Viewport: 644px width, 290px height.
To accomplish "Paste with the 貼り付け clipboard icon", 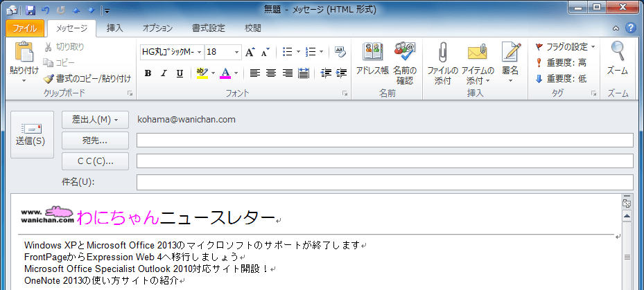I will 24,52.
